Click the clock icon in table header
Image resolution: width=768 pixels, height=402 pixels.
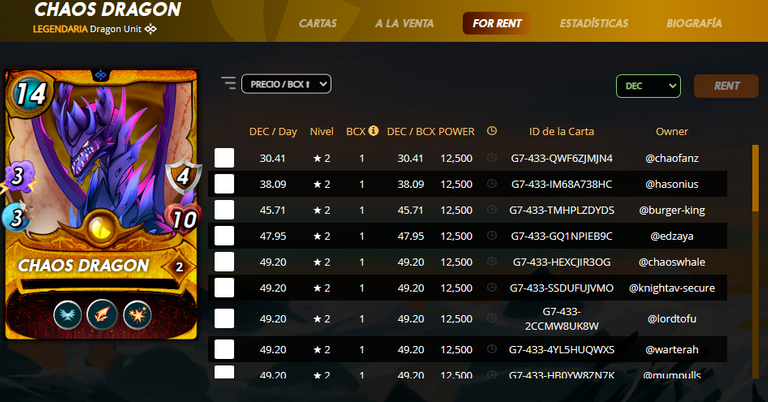[492, 131]
